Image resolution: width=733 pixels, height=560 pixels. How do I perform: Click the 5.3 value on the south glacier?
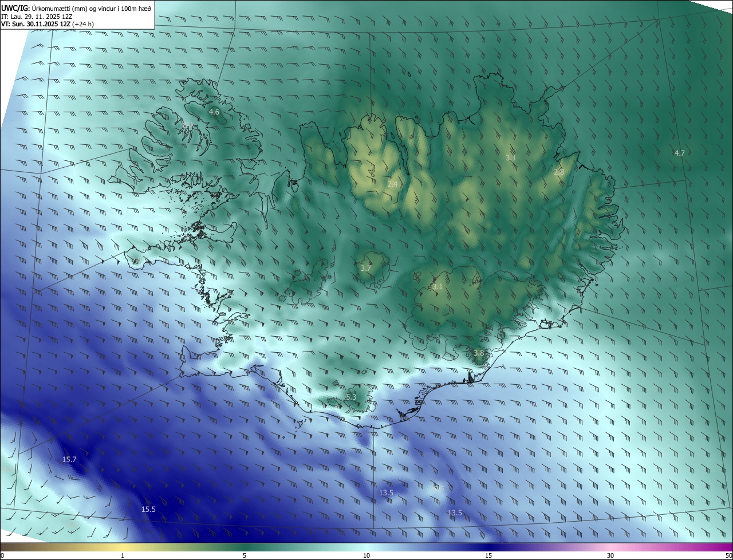tap(351, 397)
